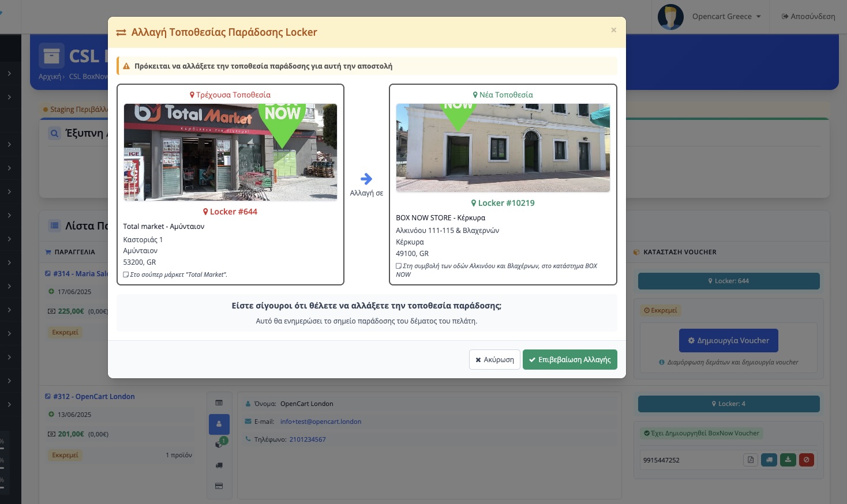Click the 17/06/2025 date of order #314
The width and height of the screenshot is (847, 504).
point(74,292)
